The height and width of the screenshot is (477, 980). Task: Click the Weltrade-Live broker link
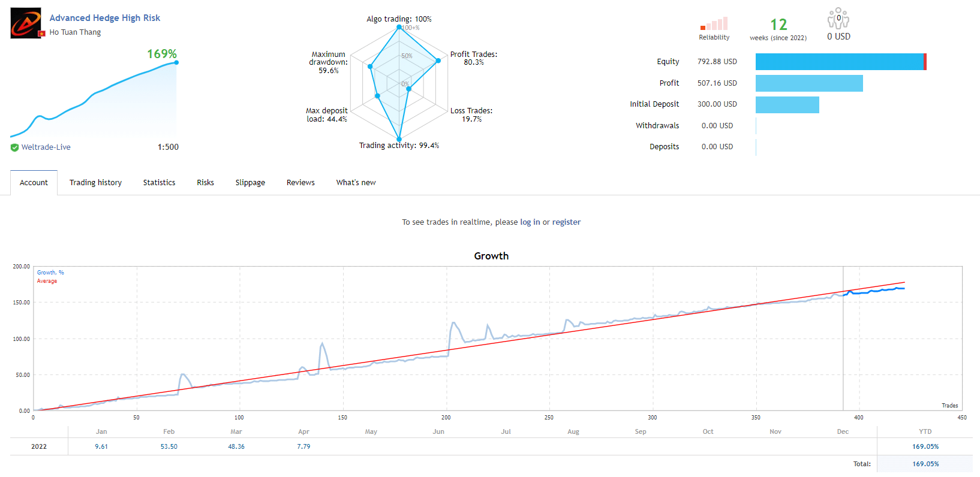pyautogui.click(x=46, y=147)
